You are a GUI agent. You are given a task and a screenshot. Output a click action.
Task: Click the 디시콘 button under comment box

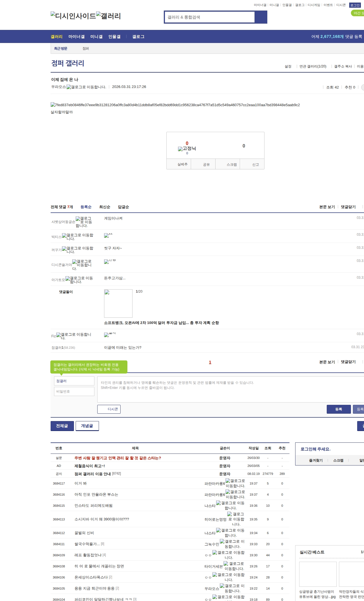[x=109, y=409]
